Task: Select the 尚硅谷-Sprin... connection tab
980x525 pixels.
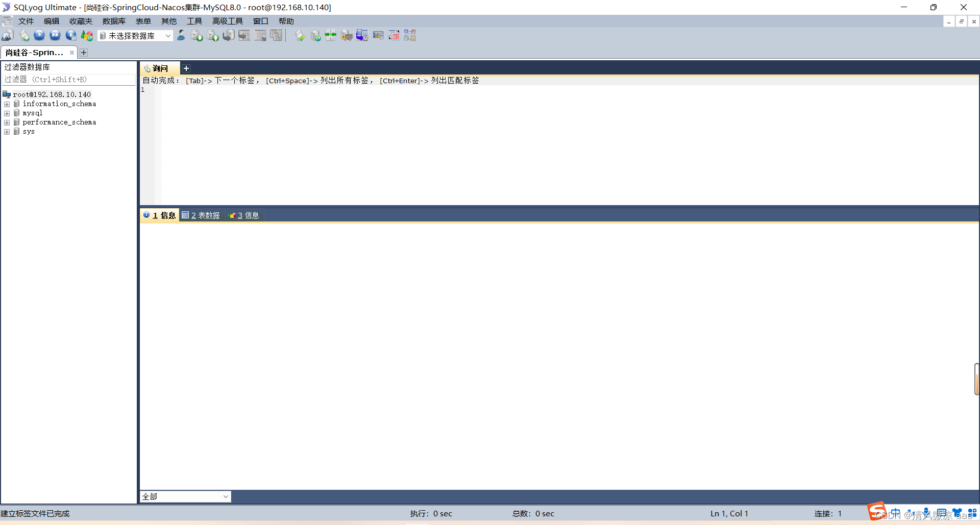Action: click(34, 53)
